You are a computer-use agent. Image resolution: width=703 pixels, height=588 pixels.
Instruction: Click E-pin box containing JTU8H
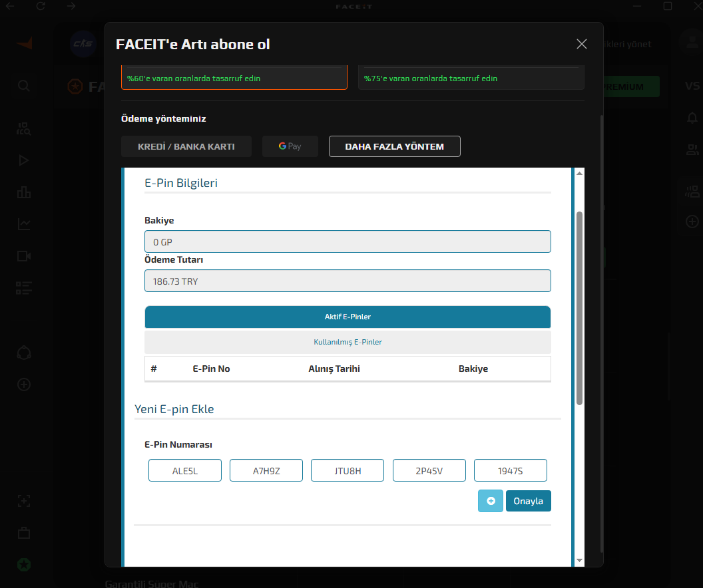[x=348, y=471]
